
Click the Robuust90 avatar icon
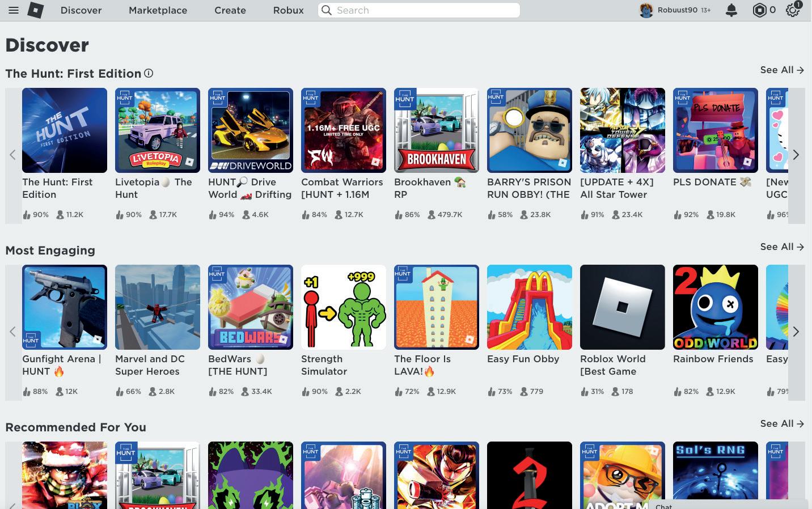pos(646,10)
